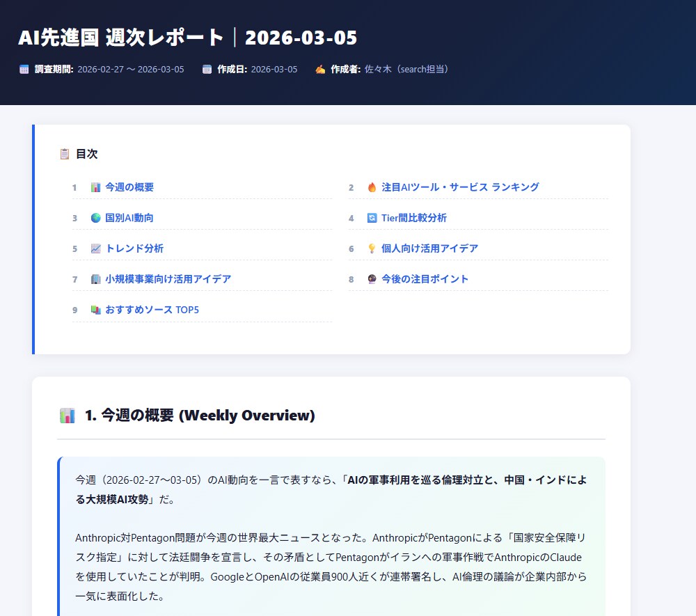This screenshot has height=616, width=696.
Task: Open 小規模事業向け活用アイデア link
Action: (168, 279)
